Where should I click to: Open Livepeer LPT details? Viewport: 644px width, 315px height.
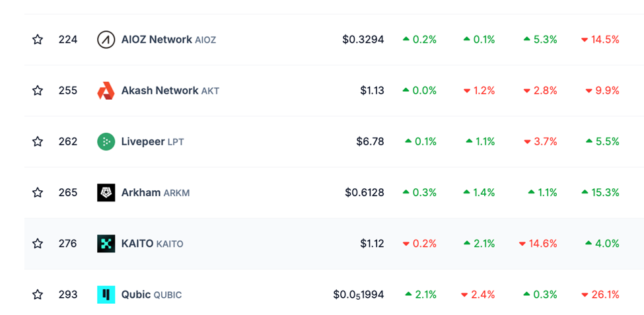(x=153, y=142)
